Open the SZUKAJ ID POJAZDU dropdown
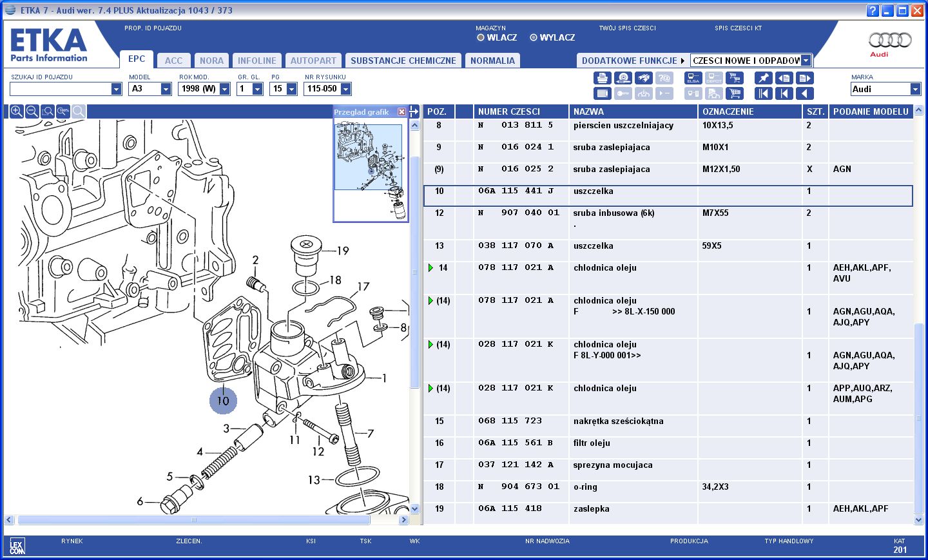The image size is (928, 560). pyautogui.click(x=116, y=89)
